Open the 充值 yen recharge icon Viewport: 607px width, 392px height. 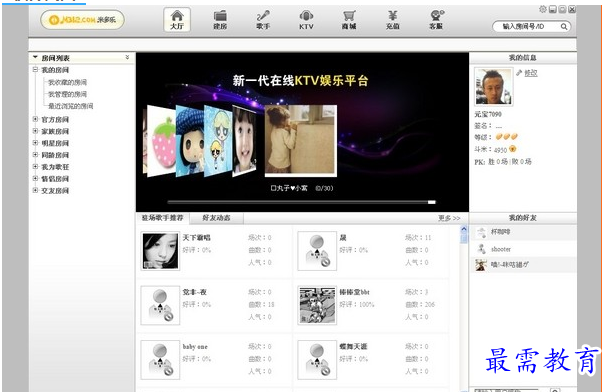pos(393,20)
